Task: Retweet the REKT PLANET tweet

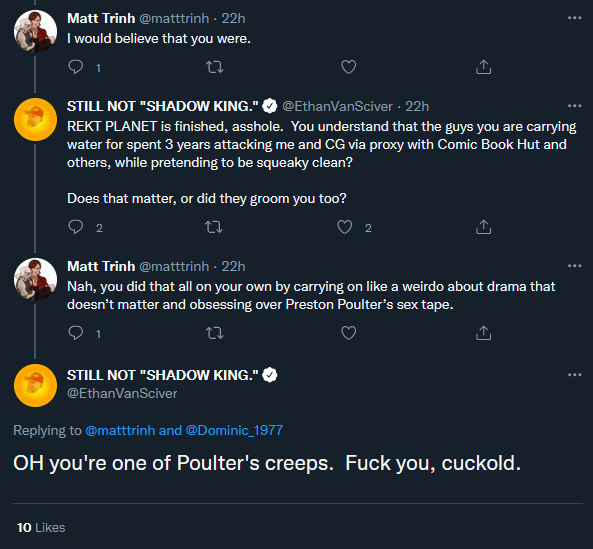Action: [x=214, y=227]
